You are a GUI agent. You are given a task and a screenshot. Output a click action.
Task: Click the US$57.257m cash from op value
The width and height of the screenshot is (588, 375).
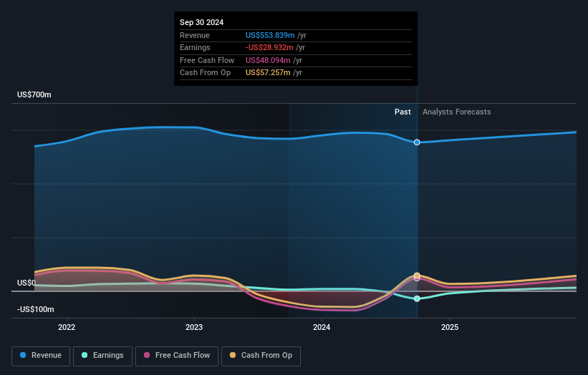coord(268,73)
